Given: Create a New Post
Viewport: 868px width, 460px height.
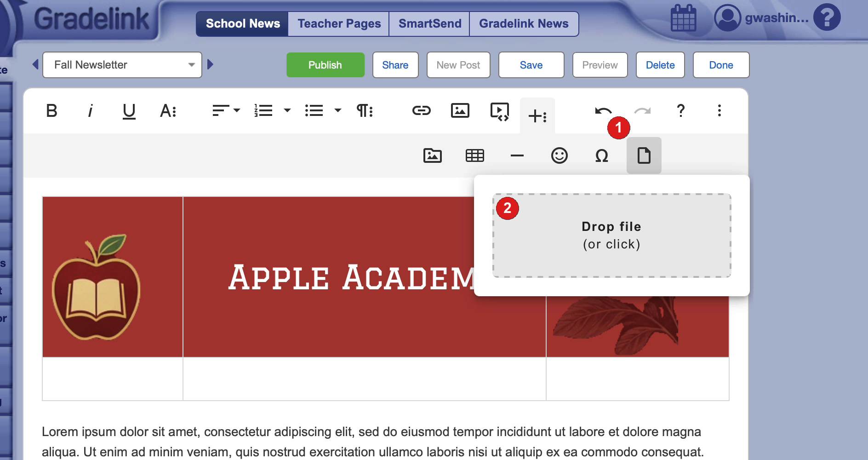Looking at the screenshot, I should click(458, 65).
